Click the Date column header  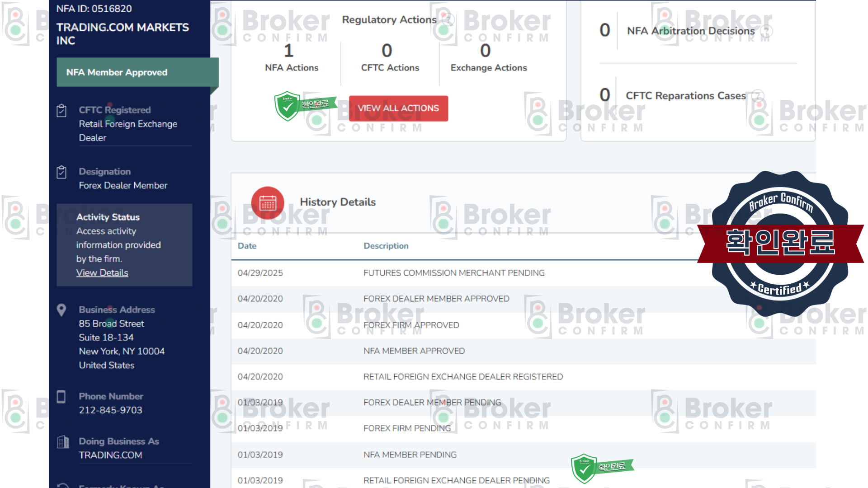point(247,246)
